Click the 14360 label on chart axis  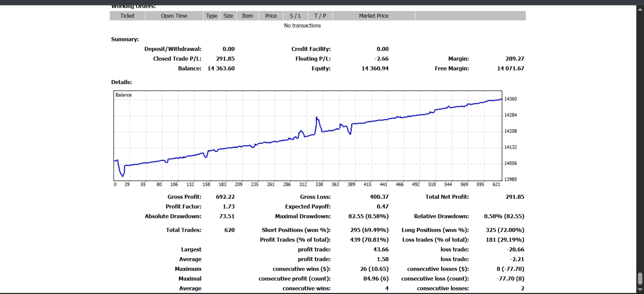510,99
